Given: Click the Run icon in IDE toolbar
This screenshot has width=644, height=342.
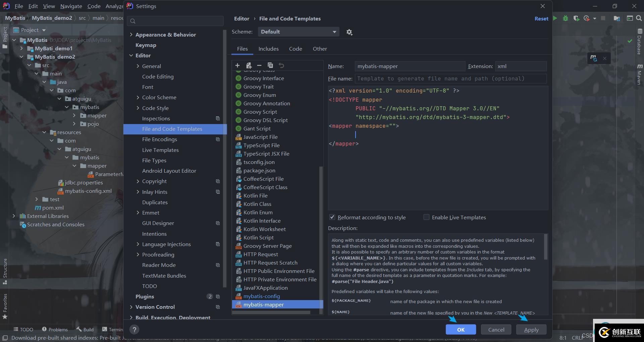Looking at the screenshot, I should click(x=555, y=18).
